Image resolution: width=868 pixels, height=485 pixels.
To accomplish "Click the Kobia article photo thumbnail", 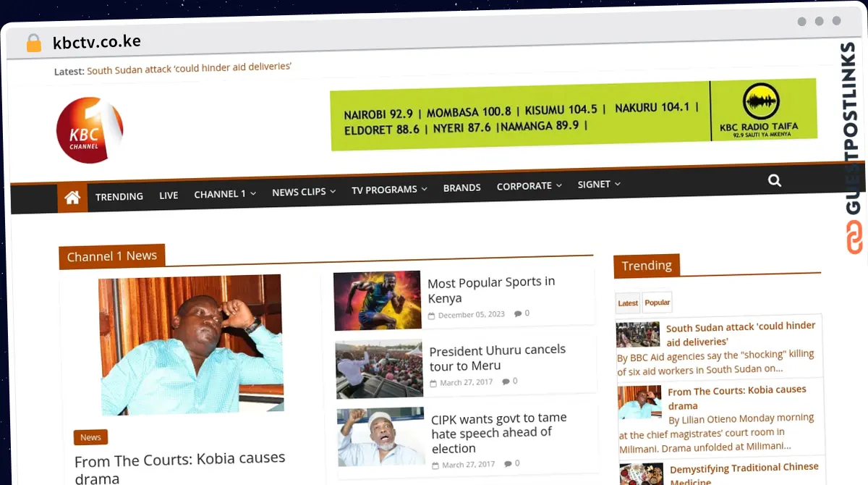I will pos(190,346).
